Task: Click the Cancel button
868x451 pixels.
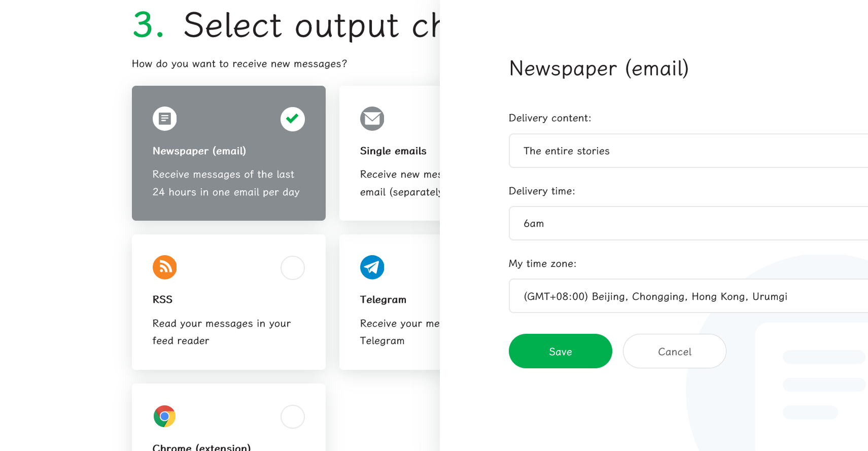Action: (674, 351)
